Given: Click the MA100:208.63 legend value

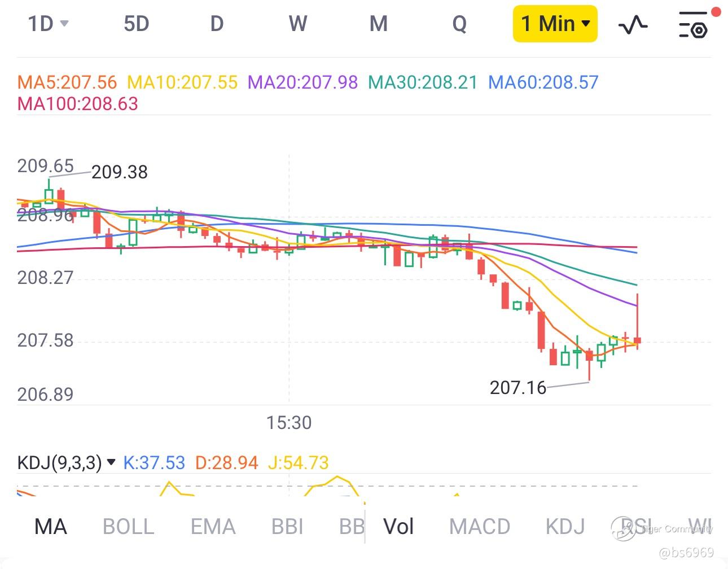Looking at the screenshot, I should [x=78, y=104].
